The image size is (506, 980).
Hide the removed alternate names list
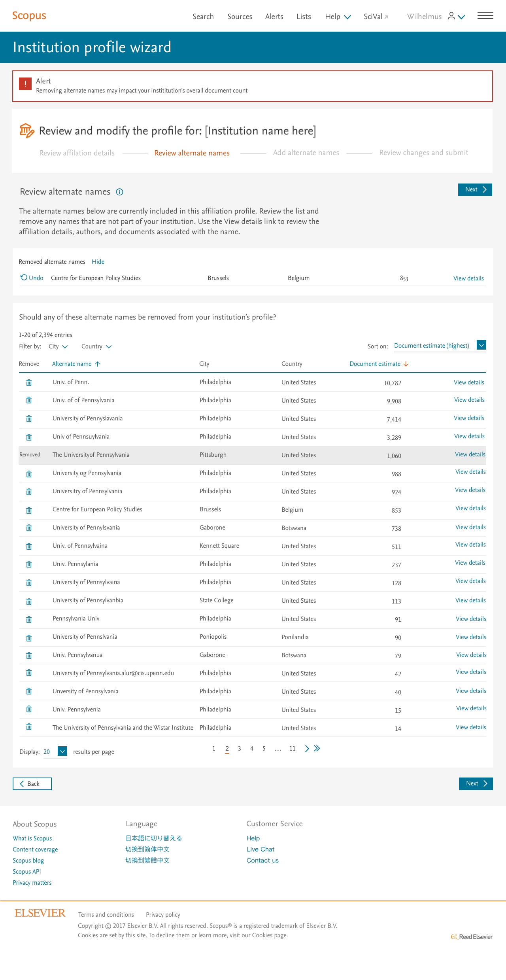[98, 262]
